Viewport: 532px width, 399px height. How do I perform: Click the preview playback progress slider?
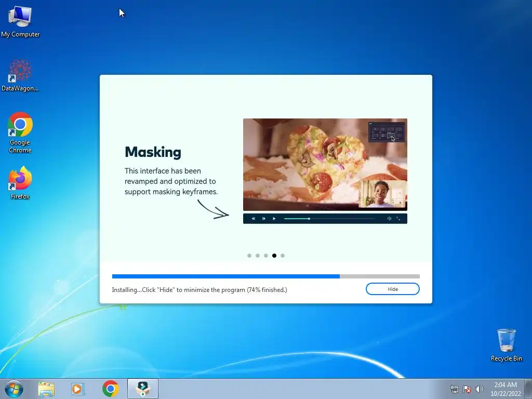tap(329, 219)
